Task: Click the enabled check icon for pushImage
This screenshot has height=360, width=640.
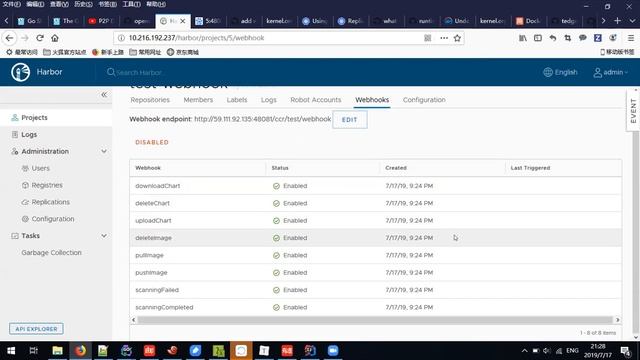Action: [x=276, y=273]
